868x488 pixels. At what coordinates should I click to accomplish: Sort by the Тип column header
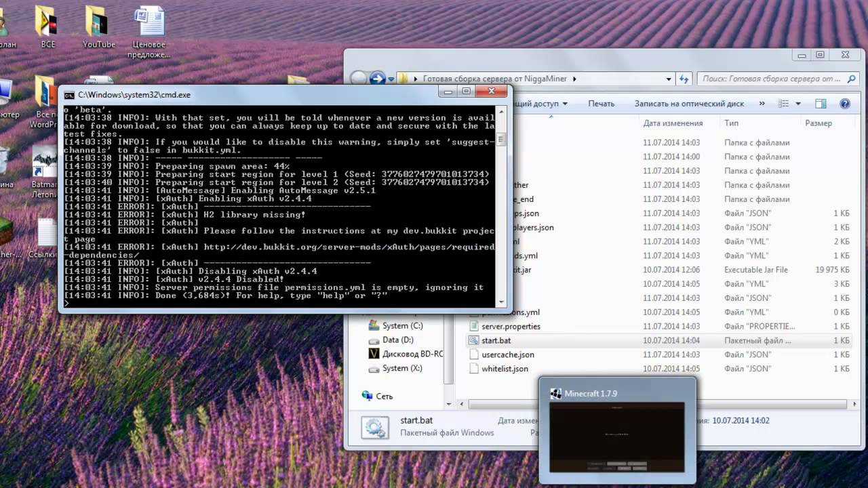pyautogui.click(x=731, y=123)
